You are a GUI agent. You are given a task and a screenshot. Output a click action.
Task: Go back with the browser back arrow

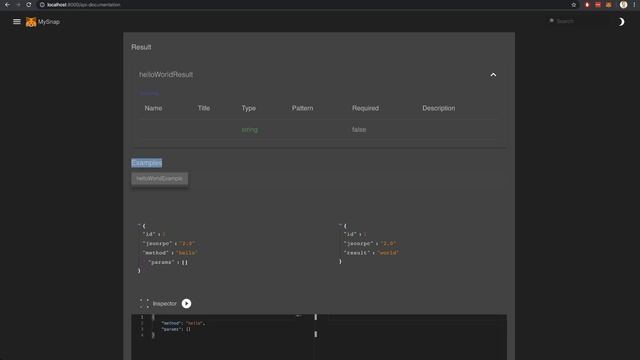7,5
